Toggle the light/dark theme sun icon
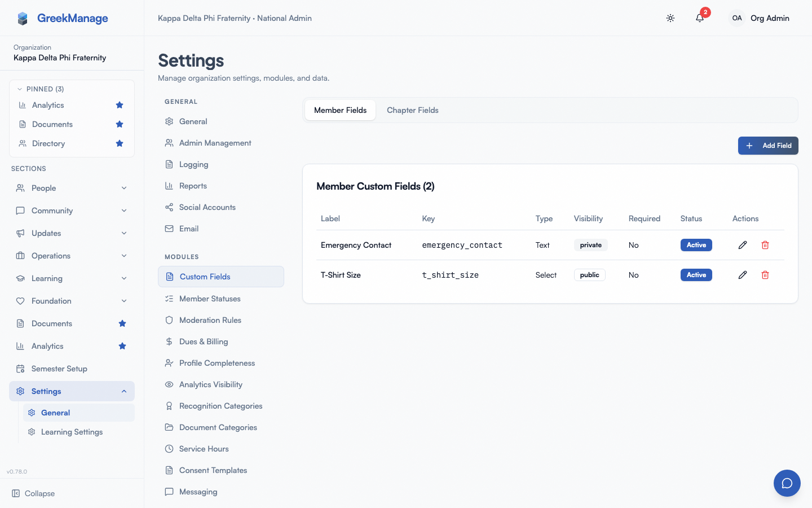The height and width of the screenshot is (508, 812). pyautogui.click(x=670, y=18)
